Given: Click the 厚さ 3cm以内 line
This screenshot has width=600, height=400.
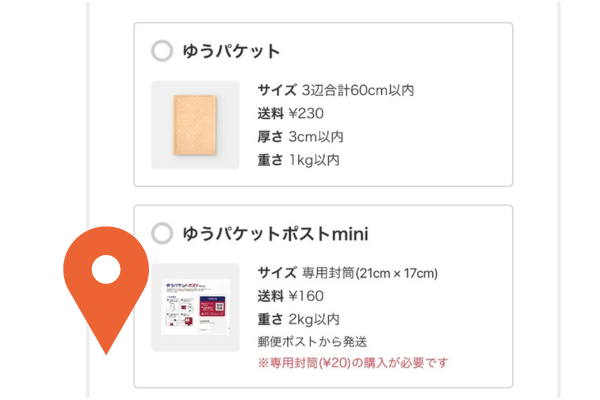Looking at the screenshot, I should click(x=300, y=137).
